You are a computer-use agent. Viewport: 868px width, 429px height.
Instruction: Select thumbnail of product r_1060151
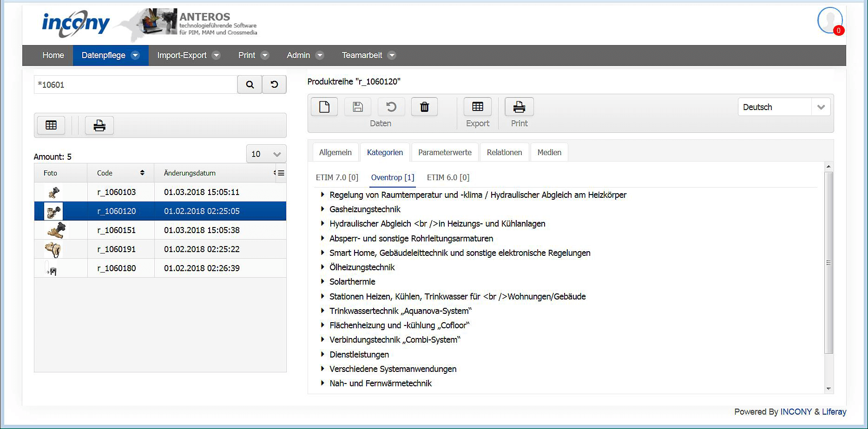click(x=56, y=230)
